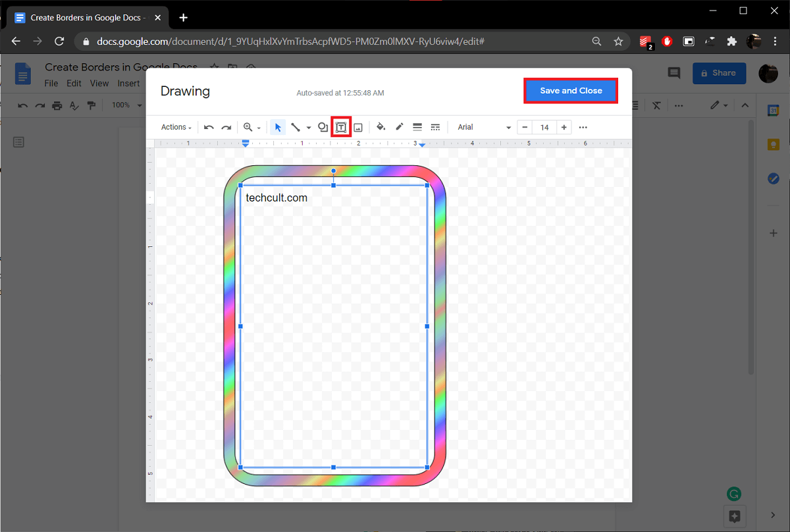Open the Border dash style option

tap(435, 127)
